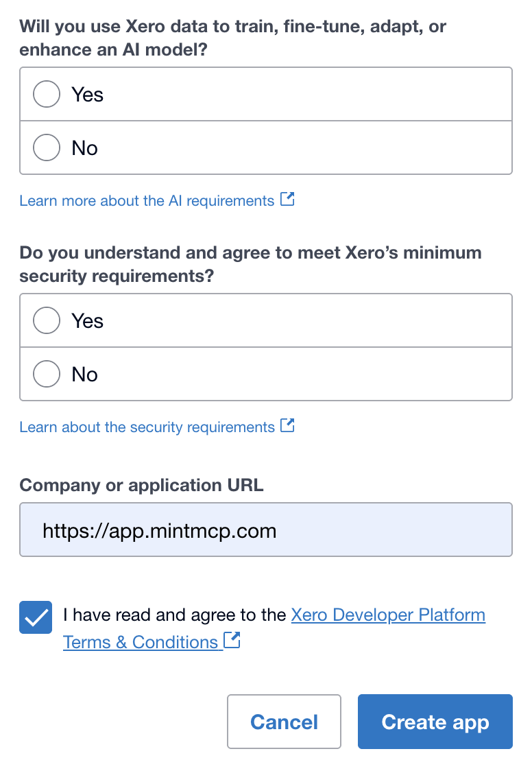
Task: Click external-link icon beside security requirements link
Action: click(x=287, y=425)
